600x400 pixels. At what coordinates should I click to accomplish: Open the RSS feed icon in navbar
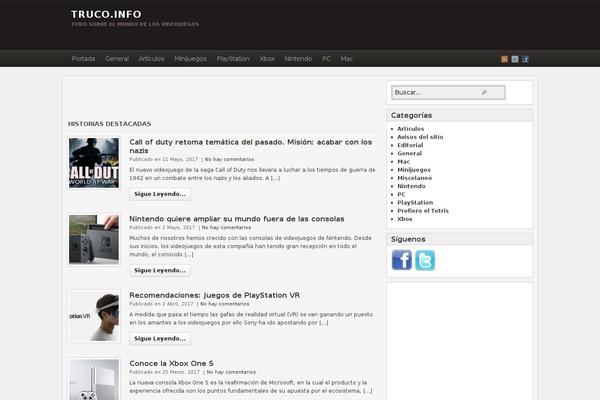click(x=504, y=59)
